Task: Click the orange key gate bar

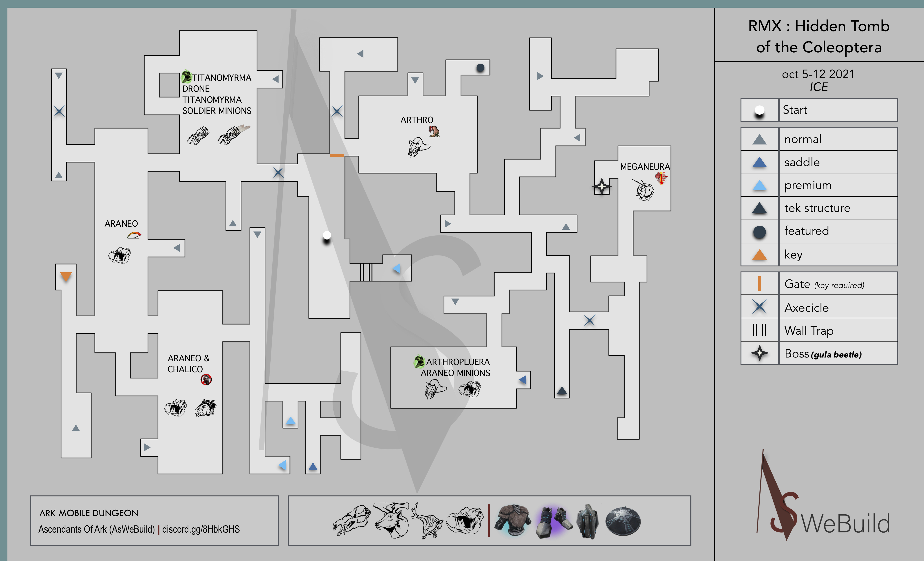Action: point(337,155)
